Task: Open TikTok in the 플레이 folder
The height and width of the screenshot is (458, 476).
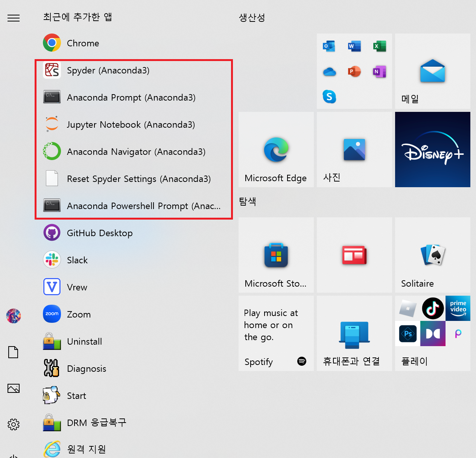Action: point(433,308)
